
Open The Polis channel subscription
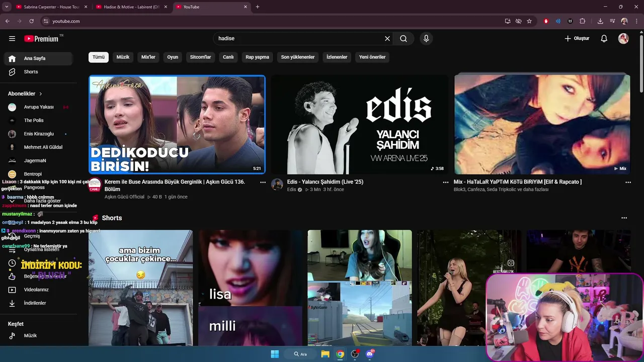38,121
